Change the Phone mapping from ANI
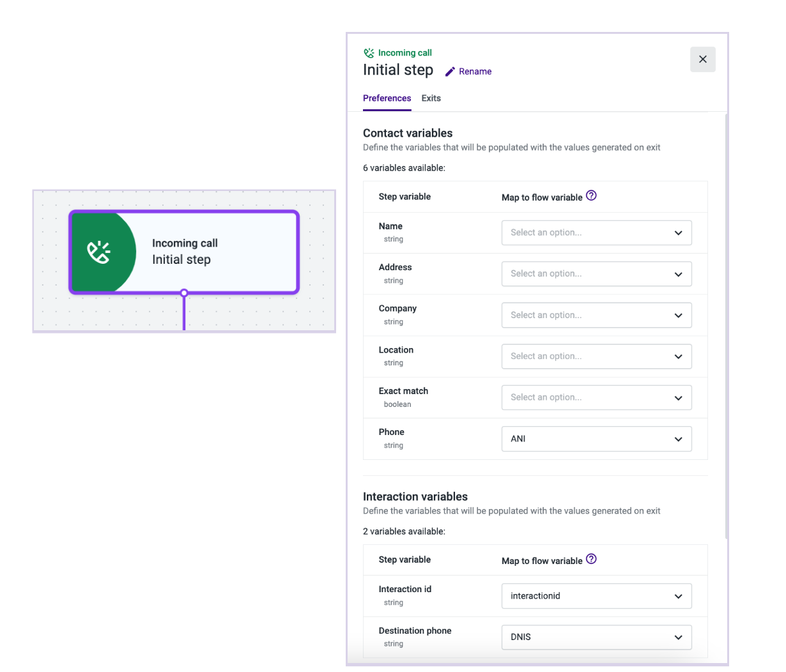Image resolution: width=786 pixels, height=672 pixels. [596, 439]
